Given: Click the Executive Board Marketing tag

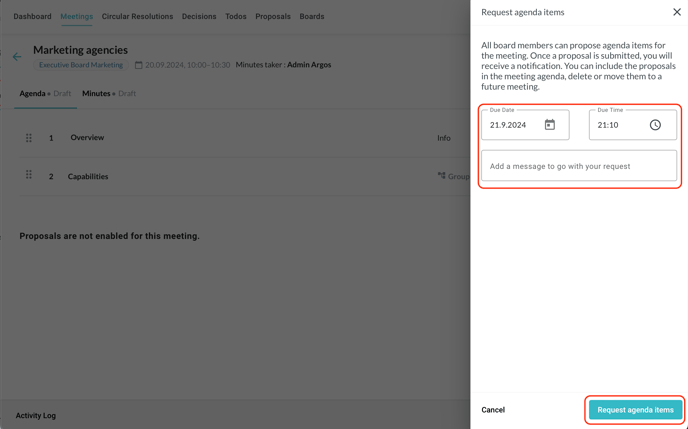Looking at the screenshot, I should tap(81, 65).
